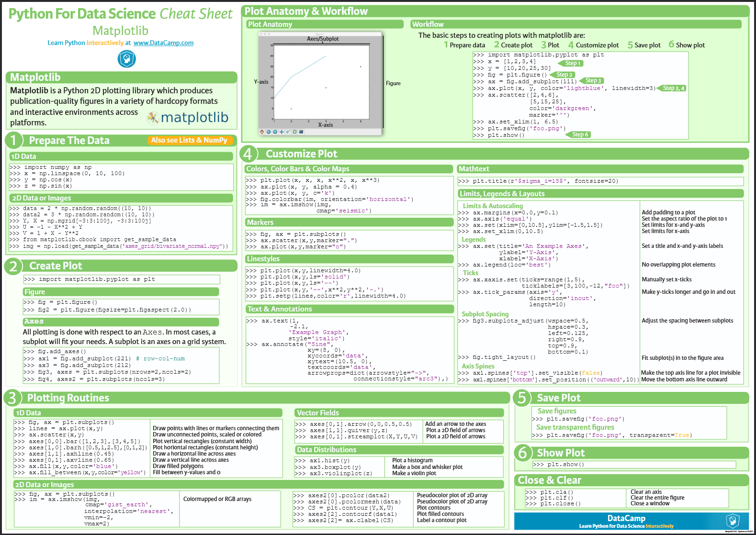Select the "Prepare The Data" heading
The image size is (756, 535).
(69, 140)
